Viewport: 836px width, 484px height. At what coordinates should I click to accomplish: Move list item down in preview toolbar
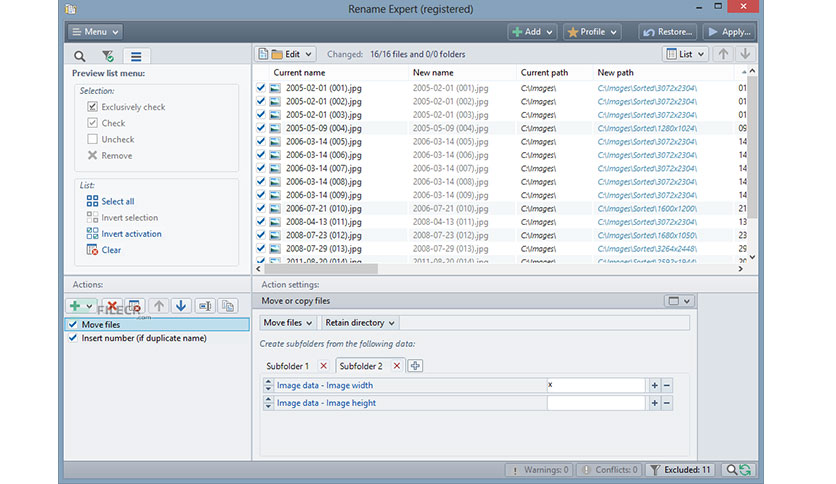pos(745,54)
